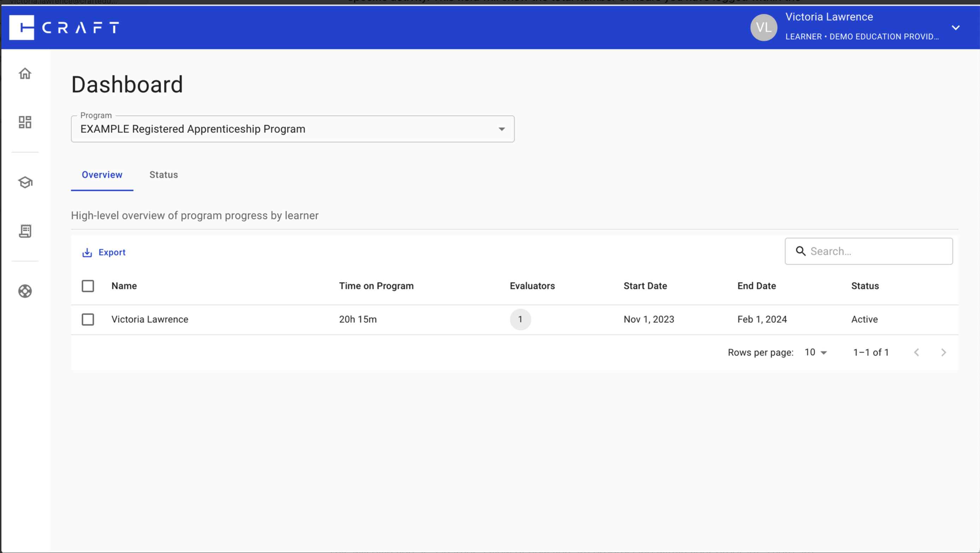Check the Victoria Lawrence row checkbox
The height and width of the screenshot is (553, 980).
click(x=88, y=319)
